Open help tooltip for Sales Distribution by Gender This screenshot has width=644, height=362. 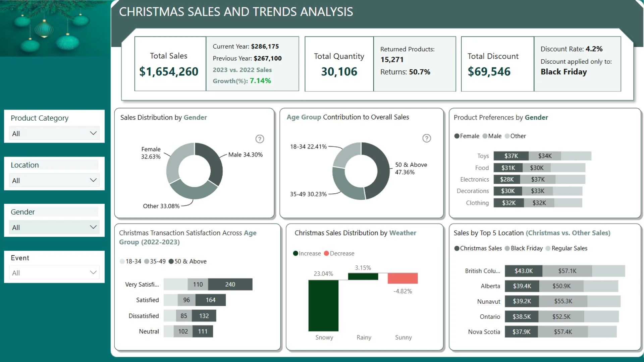260,139
